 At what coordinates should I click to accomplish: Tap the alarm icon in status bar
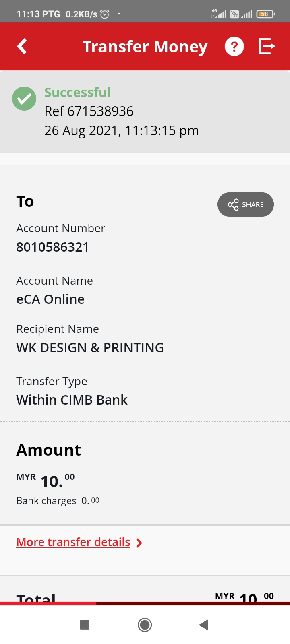point(104,14)
